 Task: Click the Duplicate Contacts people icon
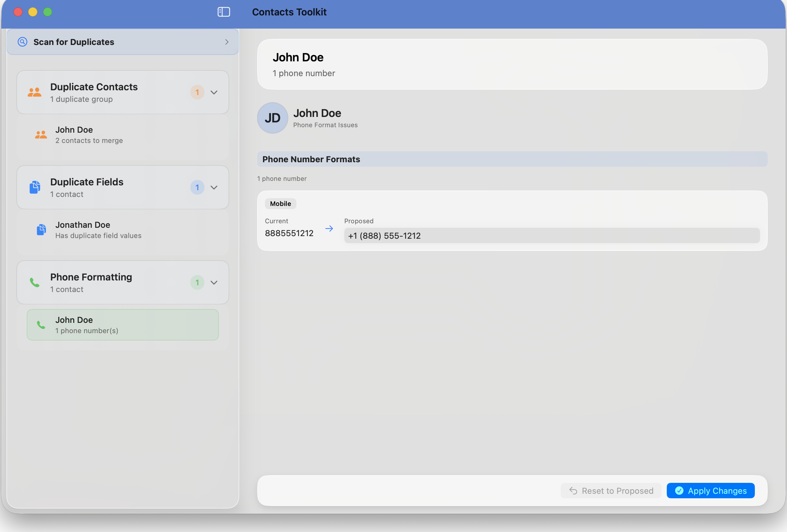[x=34, y=92]
